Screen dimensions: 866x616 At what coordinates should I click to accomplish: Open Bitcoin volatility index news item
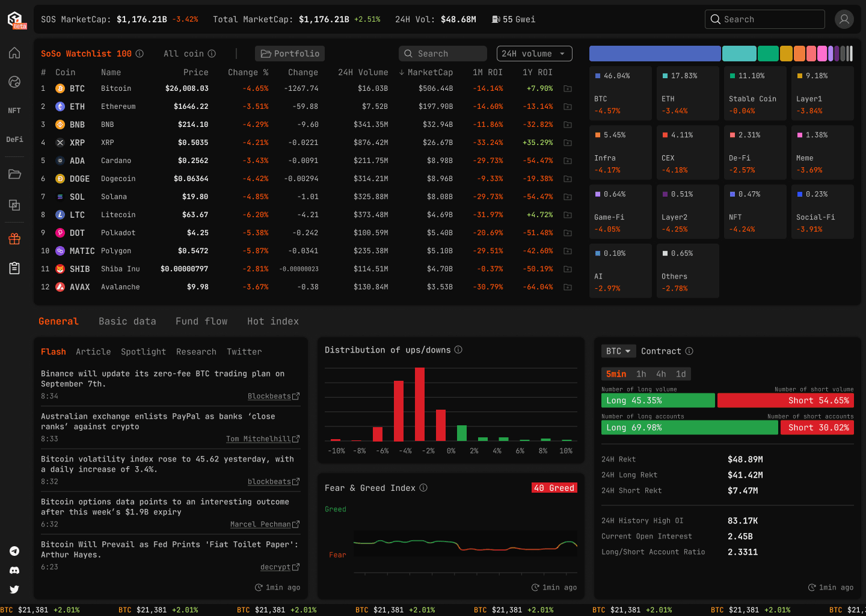click(167, 464)
